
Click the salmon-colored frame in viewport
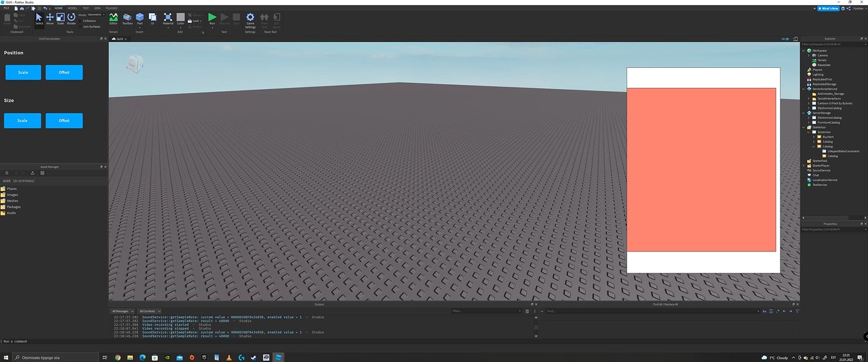(701, 170)
